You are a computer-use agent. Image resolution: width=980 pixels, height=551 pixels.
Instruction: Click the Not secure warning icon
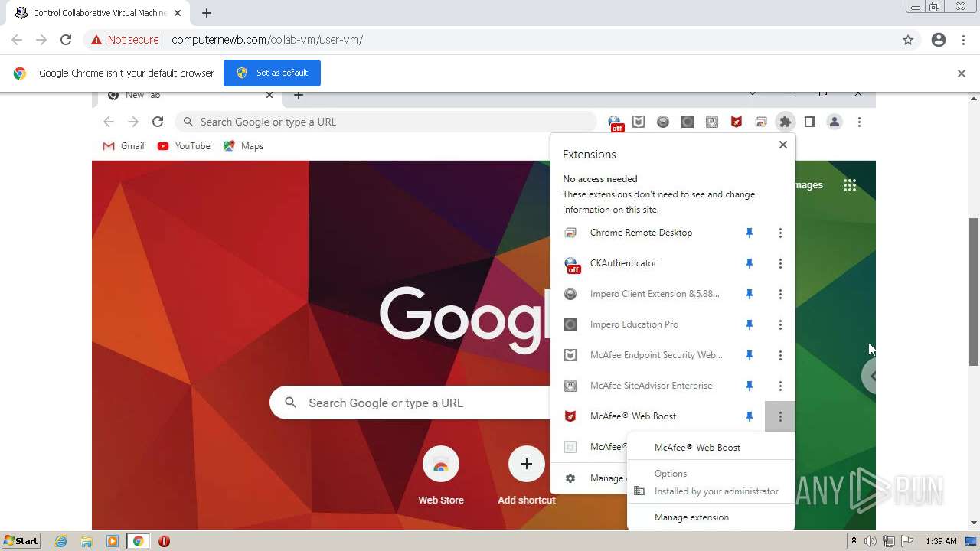[96, 40]
